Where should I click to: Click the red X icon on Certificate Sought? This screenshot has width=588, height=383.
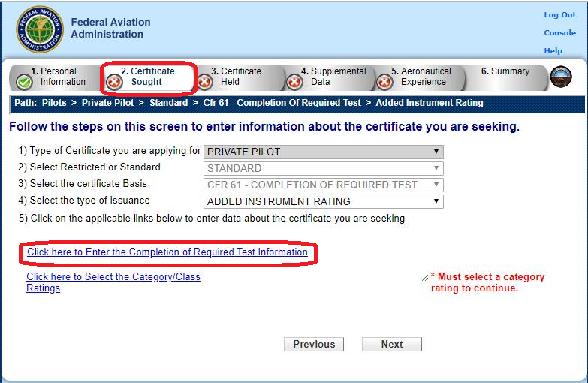pyautogui.click(x=115, y=81)
